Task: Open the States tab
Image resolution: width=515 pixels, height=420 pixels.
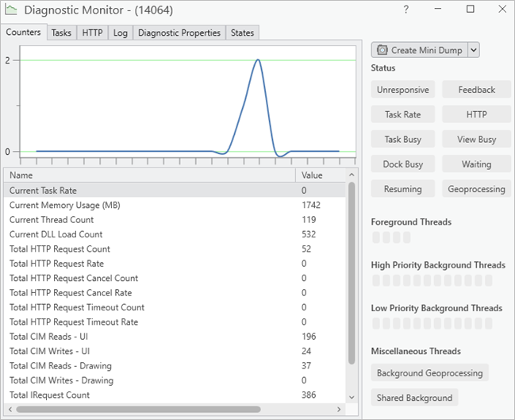Action: 242,33
